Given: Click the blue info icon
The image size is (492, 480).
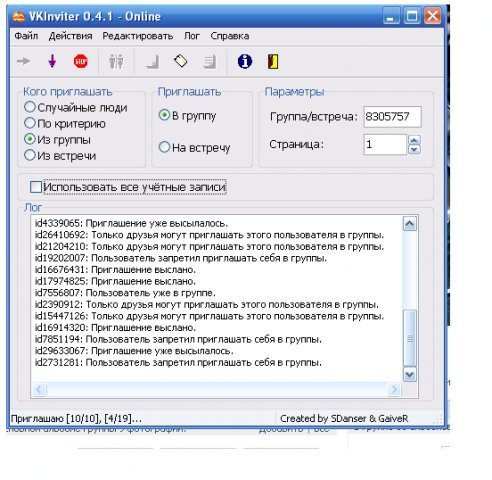Looking at the screenshot, I should [x=245, y=61].
